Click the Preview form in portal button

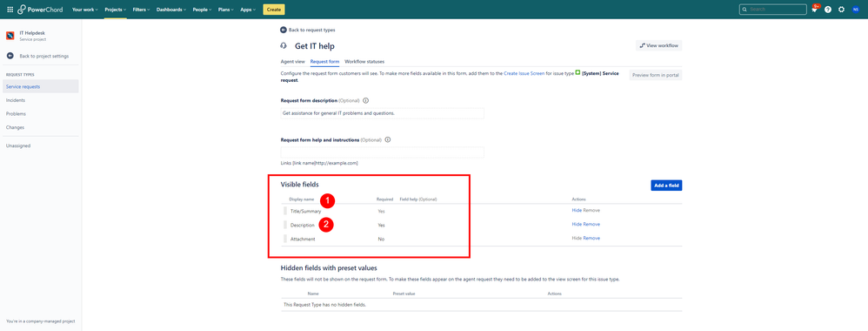[656, 75]
